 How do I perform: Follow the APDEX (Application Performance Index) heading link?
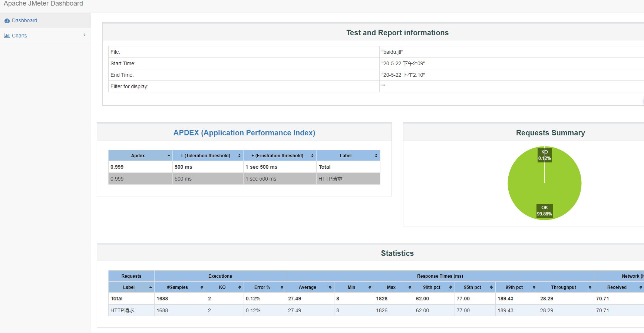pos(244,133)
